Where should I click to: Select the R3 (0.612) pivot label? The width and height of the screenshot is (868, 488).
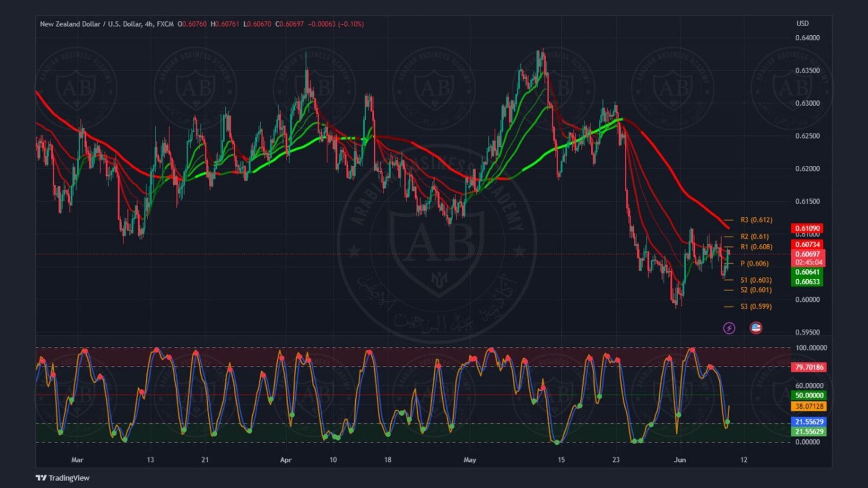click(x=756, y=220)
